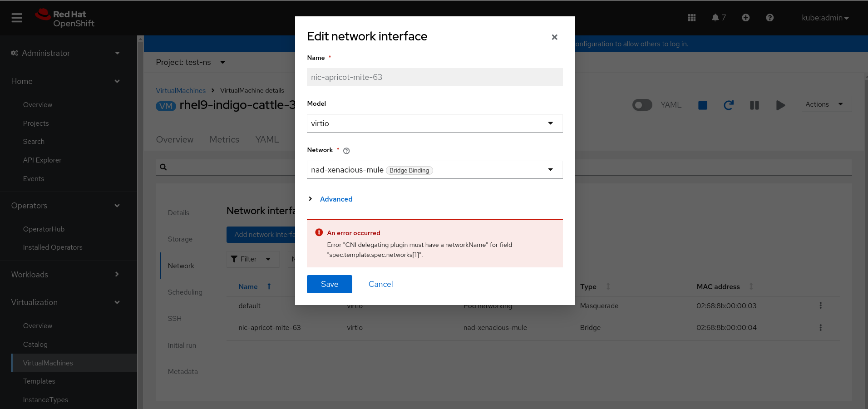Toggle the YAML switch
Screen dimensions: 868x409
[642, 105]
